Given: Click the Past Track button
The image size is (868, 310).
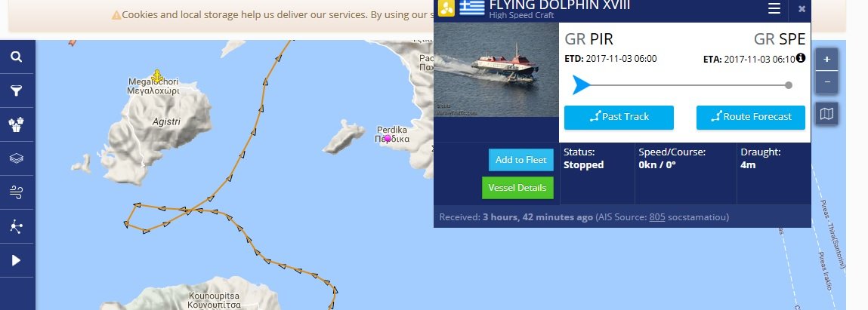Looking at the screenshot, I should pos(619,117).
